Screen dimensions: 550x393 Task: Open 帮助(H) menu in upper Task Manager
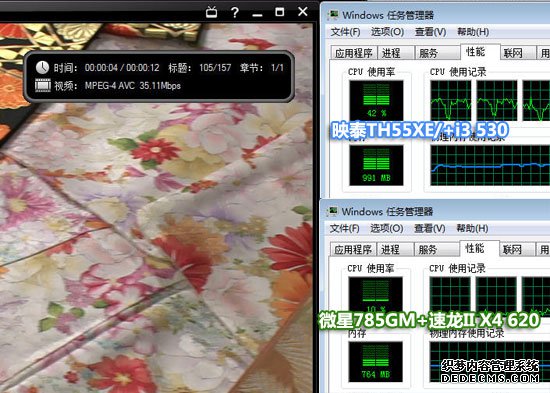(x=473, y=32)
